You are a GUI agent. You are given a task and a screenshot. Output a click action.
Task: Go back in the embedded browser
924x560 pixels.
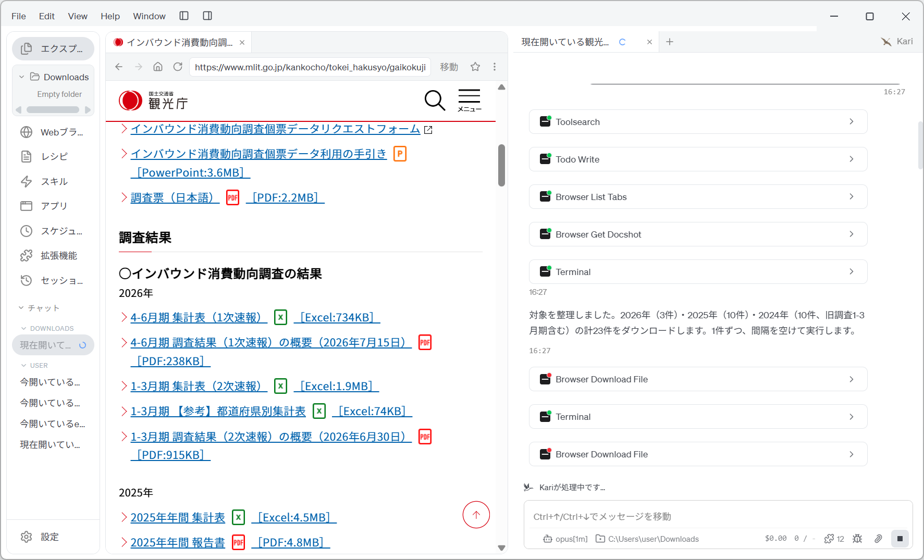119,67
